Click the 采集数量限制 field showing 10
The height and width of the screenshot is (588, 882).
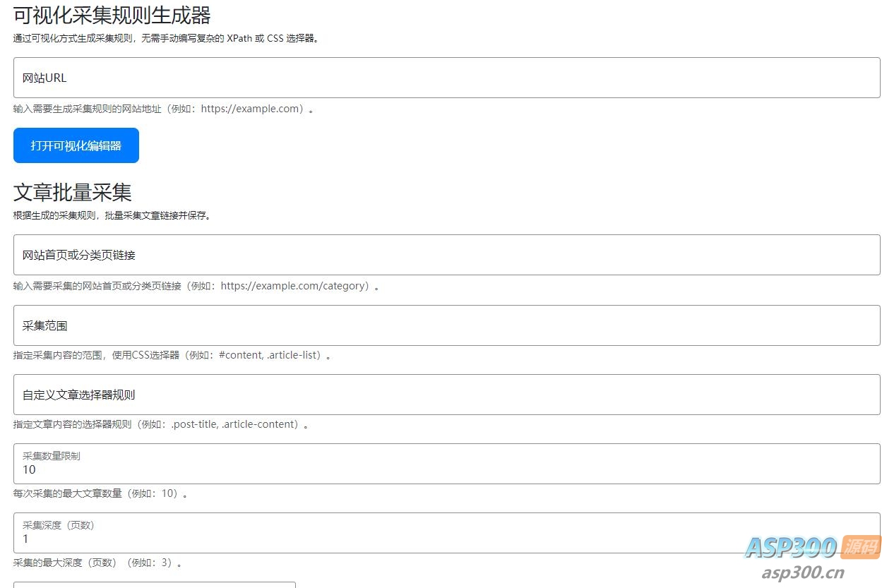coord(446,464)
